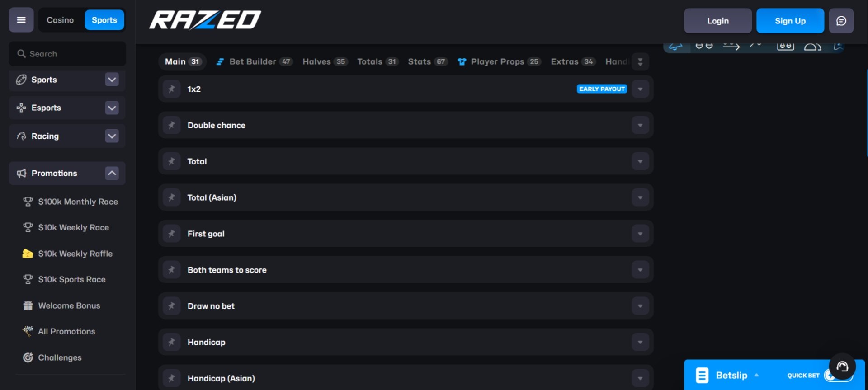Expand the 1x2 market odds

[640, 89]
